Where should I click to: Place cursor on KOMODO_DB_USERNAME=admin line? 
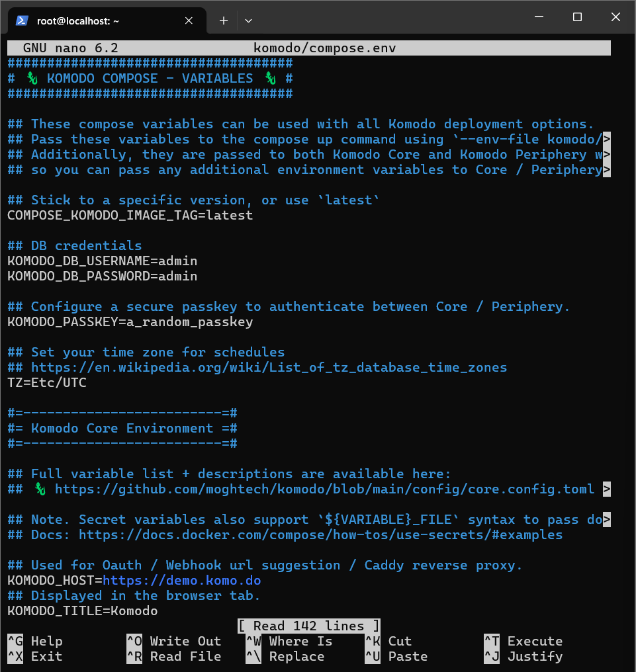click(103, 261)
